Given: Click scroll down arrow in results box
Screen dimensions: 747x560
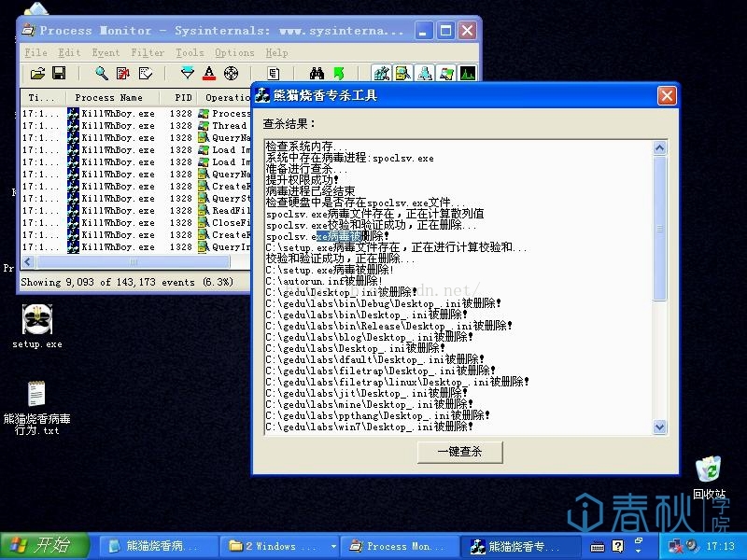Looking at the screenshot, I should [x=659, y=427].
